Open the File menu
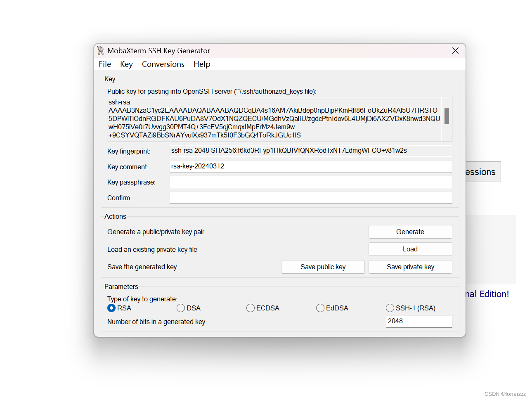Viewport: 532px width, 400px height. [x=104, y=64]
